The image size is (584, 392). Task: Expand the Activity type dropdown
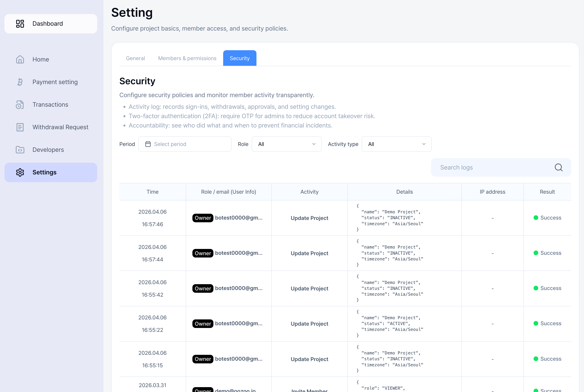pyautogui.click(x=396, y=144)
